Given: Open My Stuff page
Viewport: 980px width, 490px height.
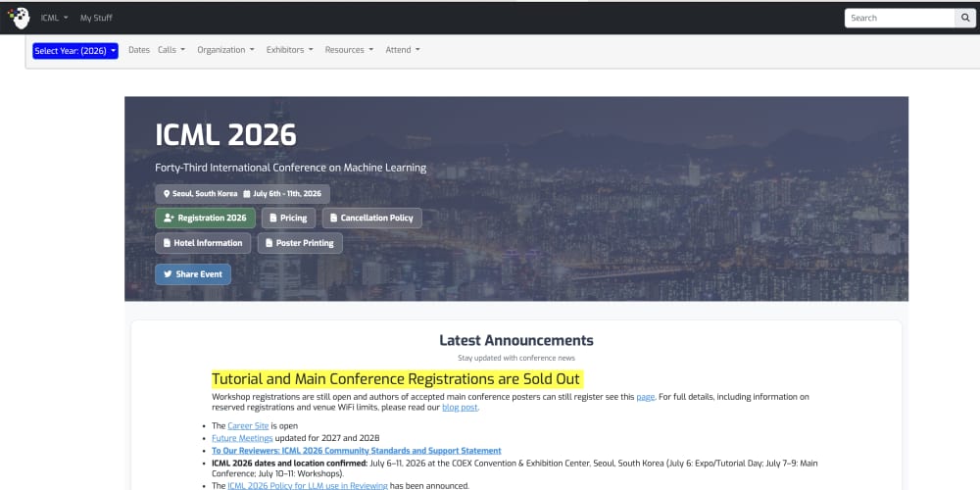Looking at the screenshot, I should click(96, 18).
